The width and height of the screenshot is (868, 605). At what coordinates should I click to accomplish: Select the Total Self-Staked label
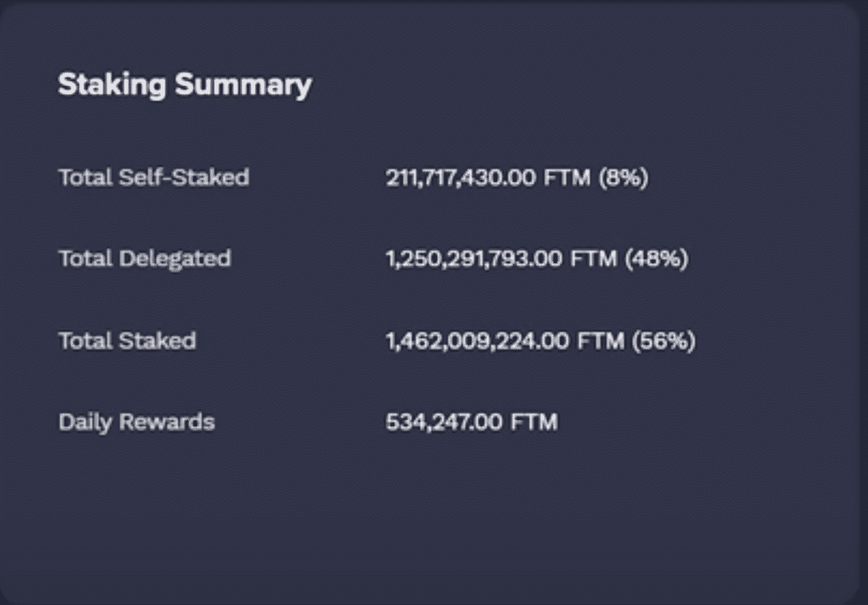[153, 177]
